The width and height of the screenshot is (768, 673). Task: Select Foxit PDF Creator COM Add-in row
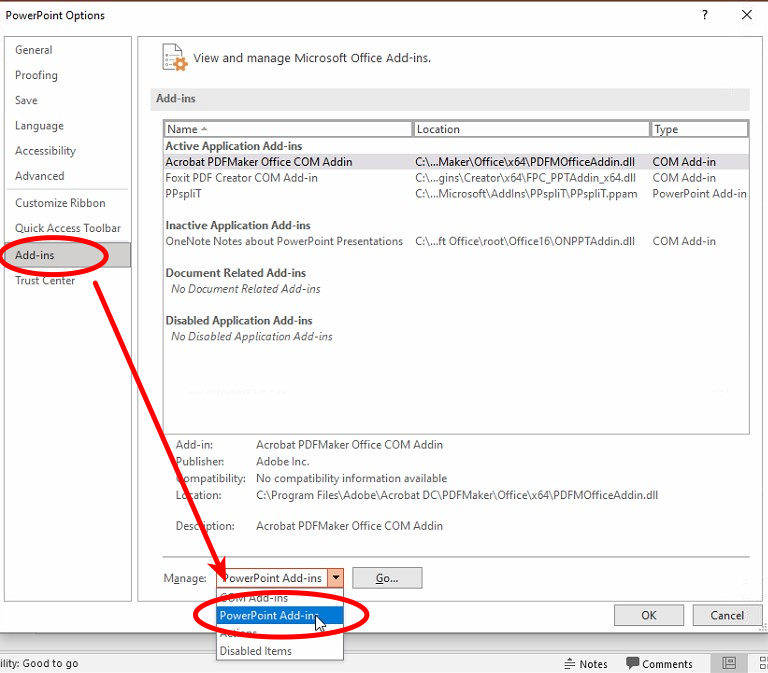coord(241,178)
